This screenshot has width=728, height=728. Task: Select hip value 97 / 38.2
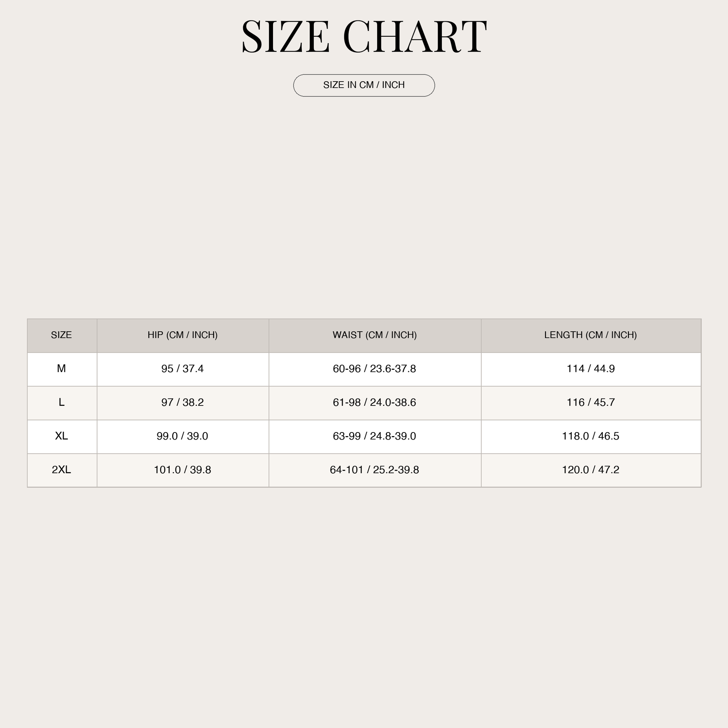182,403
